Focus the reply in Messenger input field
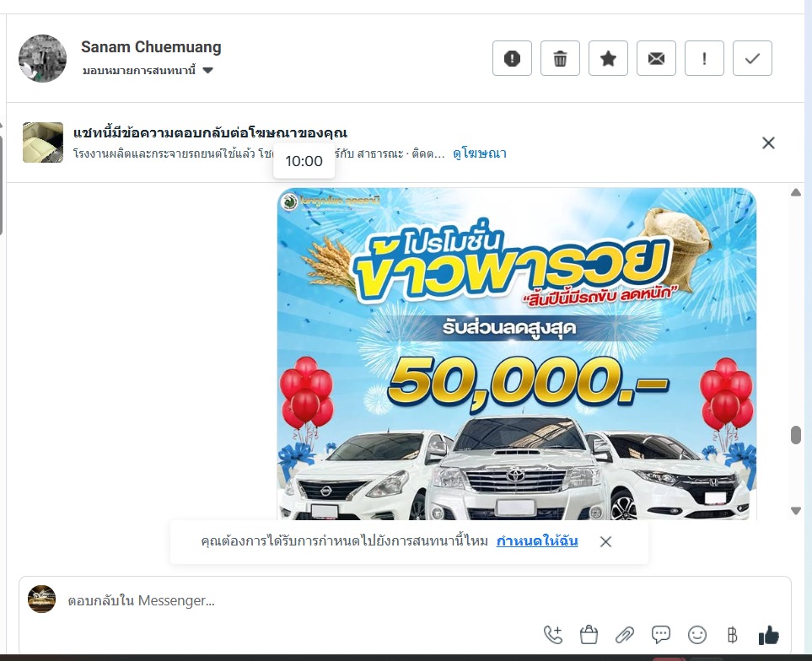Screen dimensions: 812x661 tap(404, 600)
